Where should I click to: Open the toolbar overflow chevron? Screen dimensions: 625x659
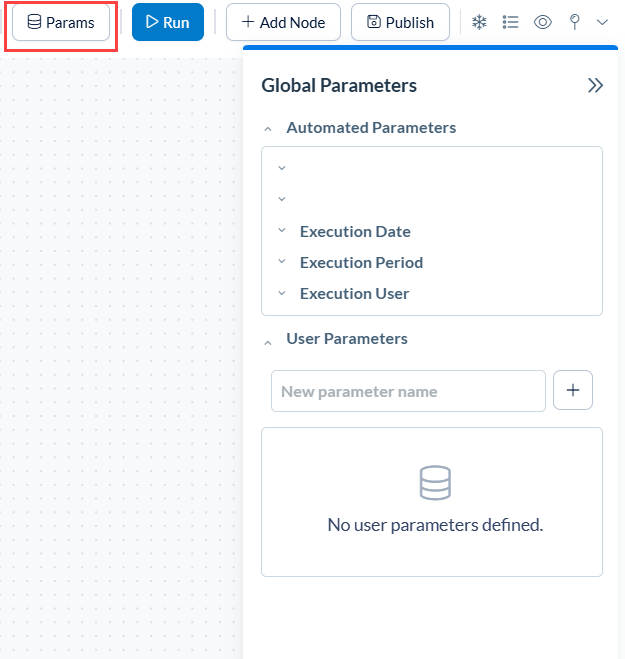(x=602, y=22)
